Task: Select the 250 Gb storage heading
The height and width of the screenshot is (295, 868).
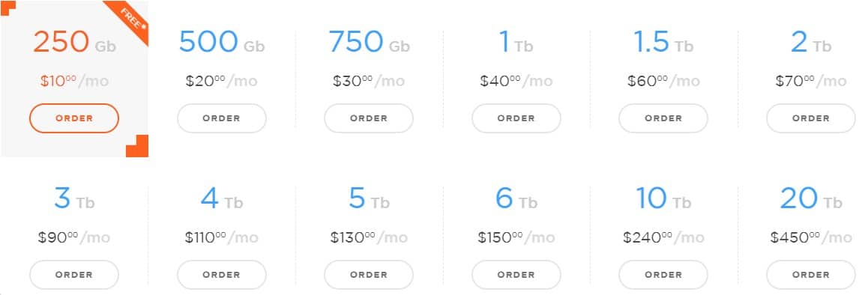Action: pos(74,42)
